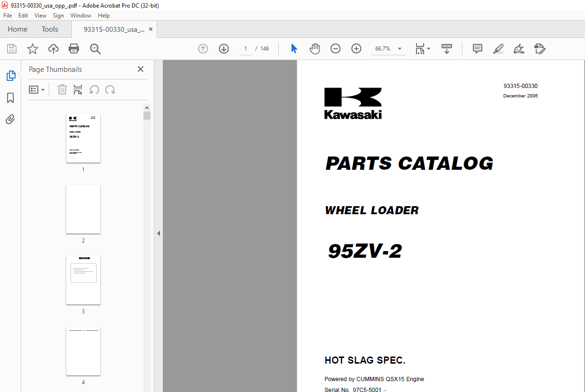Click the HOT SLAG SPEC. text
This screenshot has height=392, width=585.
coord(365,360)
